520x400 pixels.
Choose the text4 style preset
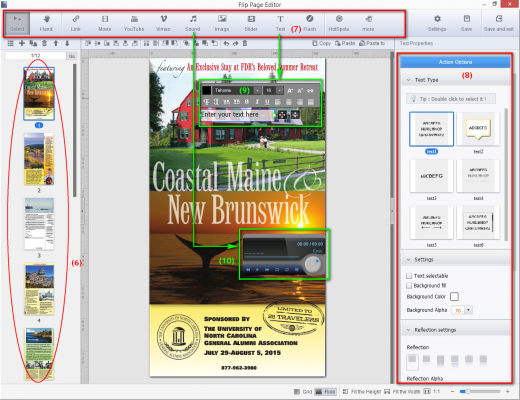click(478, 176)
